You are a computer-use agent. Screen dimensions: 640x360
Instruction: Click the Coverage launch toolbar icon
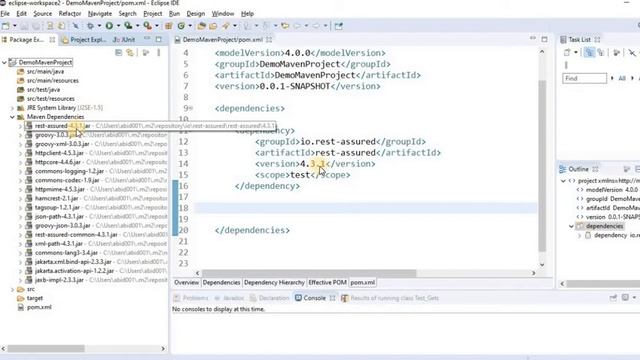point(128,26)
